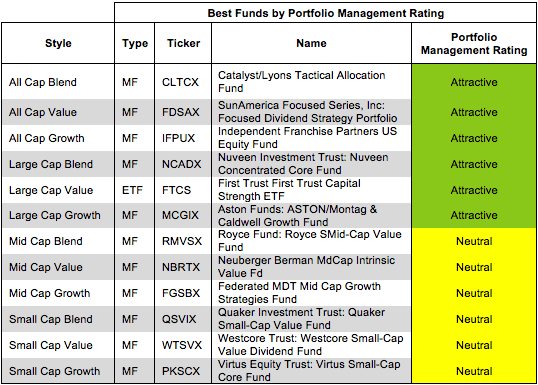Select Best Funds by Portfolio Management title

326,13
